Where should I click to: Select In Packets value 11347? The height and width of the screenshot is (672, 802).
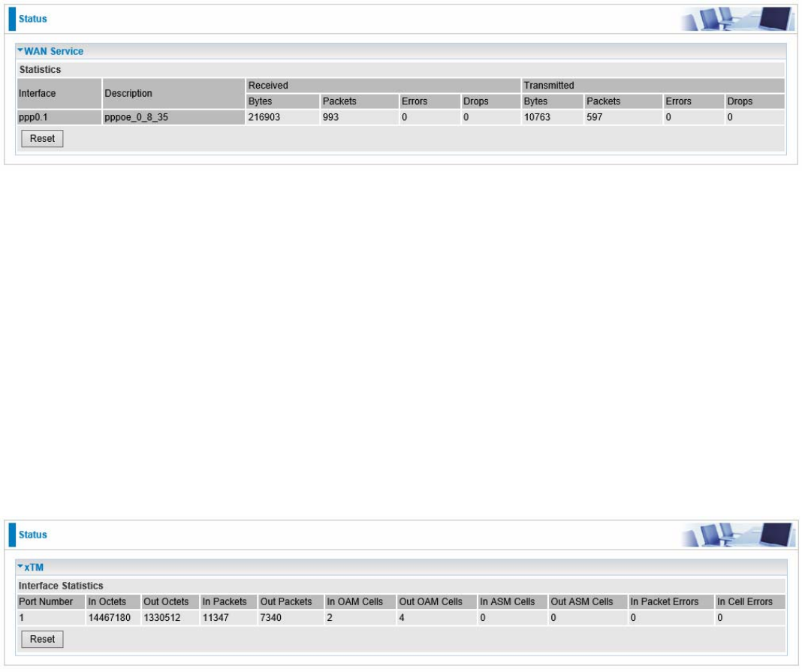[228, 618]
